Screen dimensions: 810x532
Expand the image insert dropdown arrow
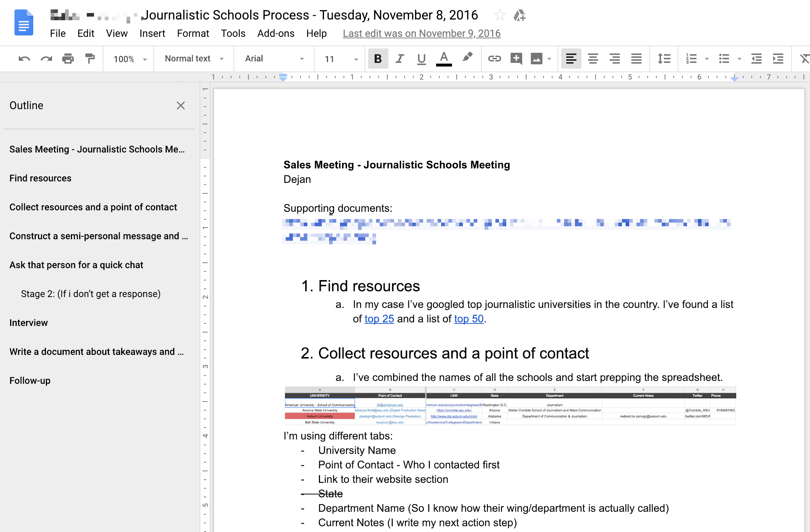pyautogui.click(x=549, y=59)
